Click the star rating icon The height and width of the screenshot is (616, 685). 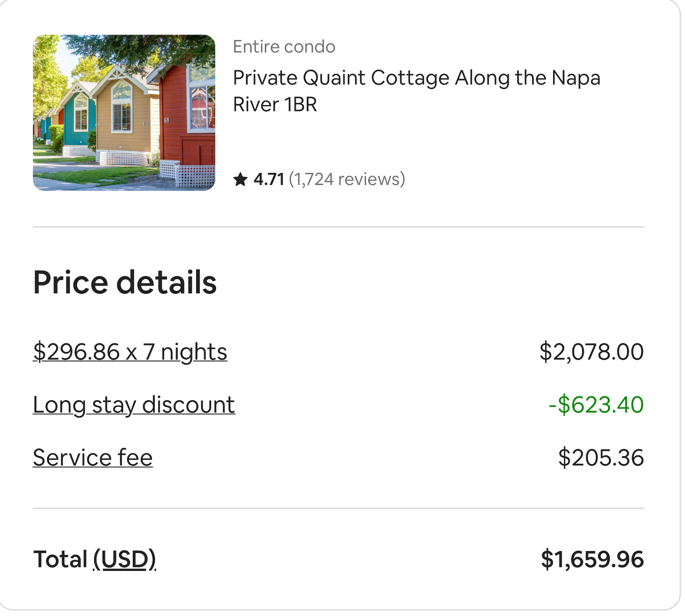241,179
